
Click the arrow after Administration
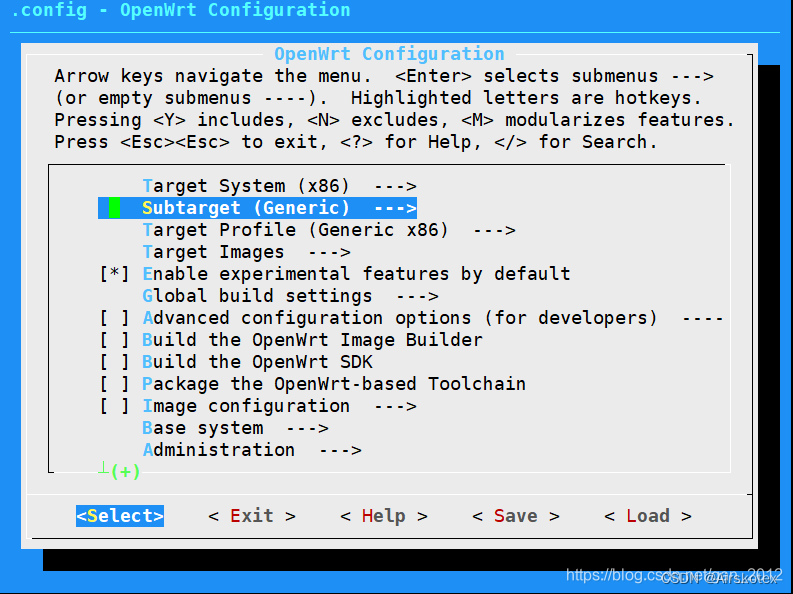point(340,450)
